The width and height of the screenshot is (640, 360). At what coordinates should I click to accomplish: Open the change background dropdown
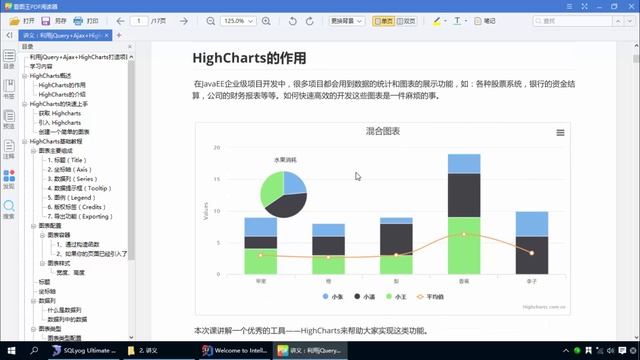pos(346,21)
